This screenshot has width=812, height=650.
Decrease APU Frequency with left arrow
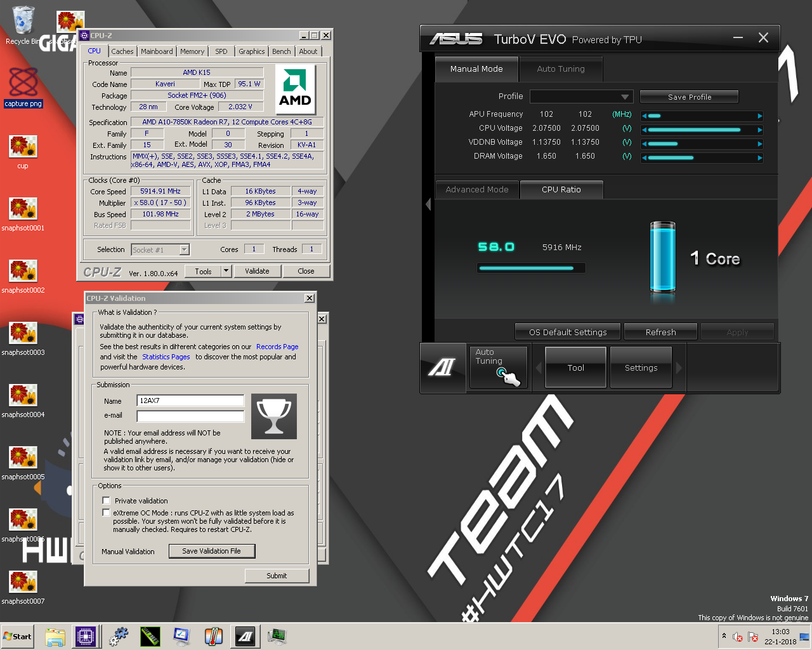[x=644, y=116]
